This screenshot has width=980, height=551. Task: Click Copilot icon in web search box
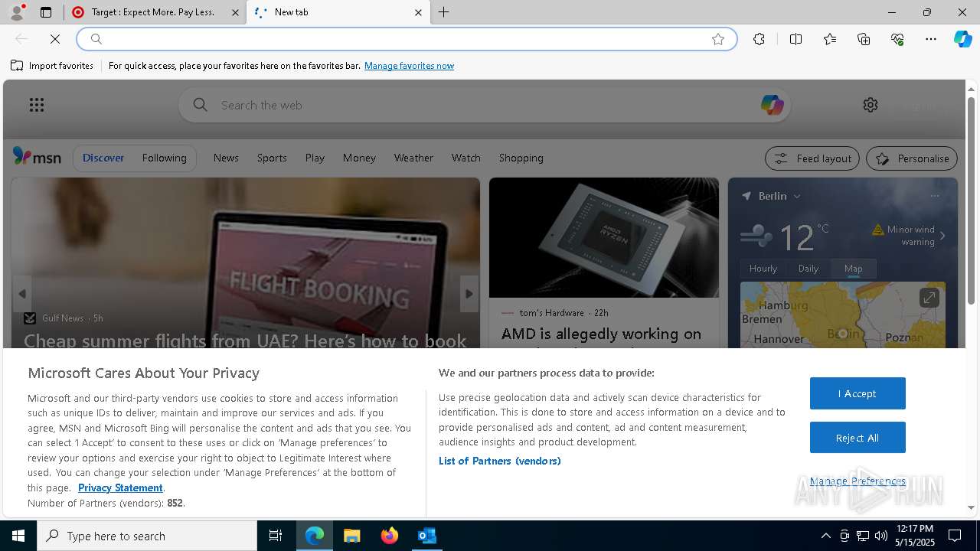(x=772, y=105)
